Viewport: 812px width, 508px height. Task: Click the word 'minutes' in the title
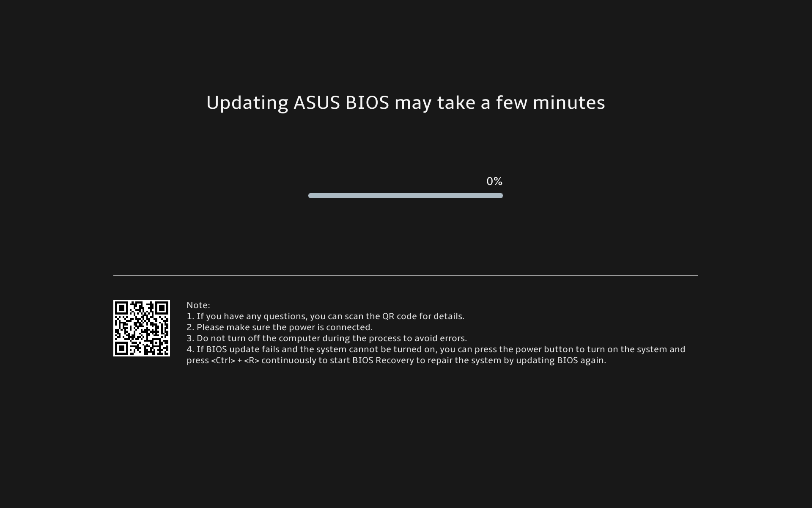tap(569, 103)
